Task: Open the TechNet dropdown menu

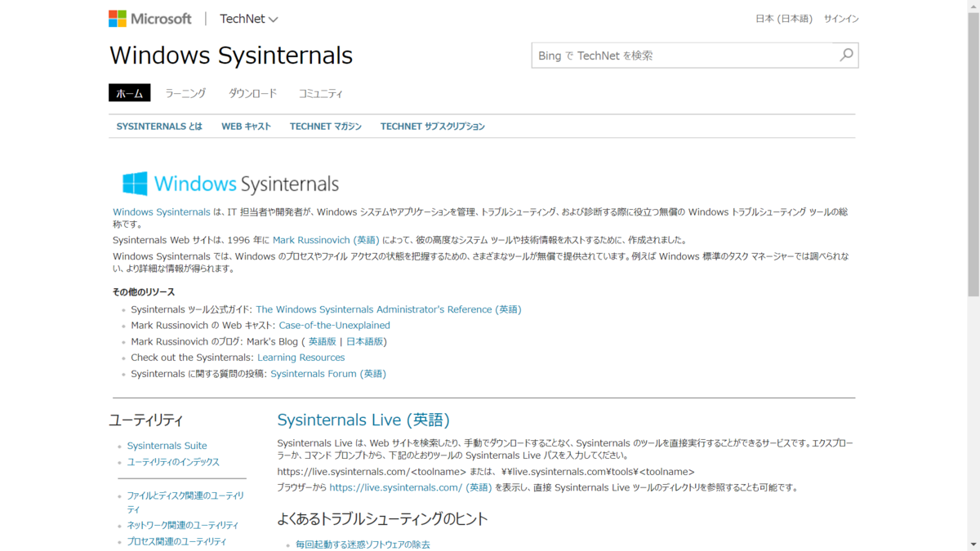Action: coord(249,19)
